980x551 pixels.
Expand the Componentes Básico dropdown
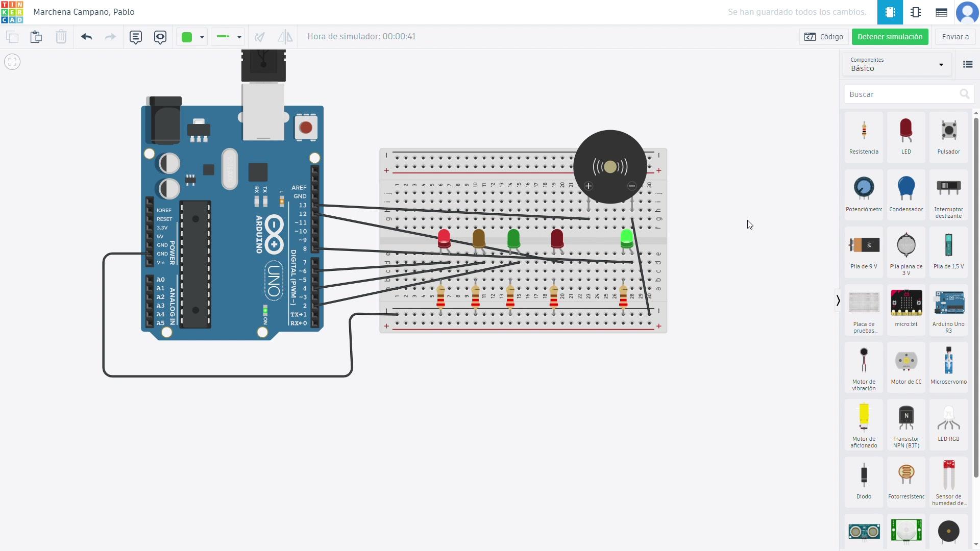point(897,64)
